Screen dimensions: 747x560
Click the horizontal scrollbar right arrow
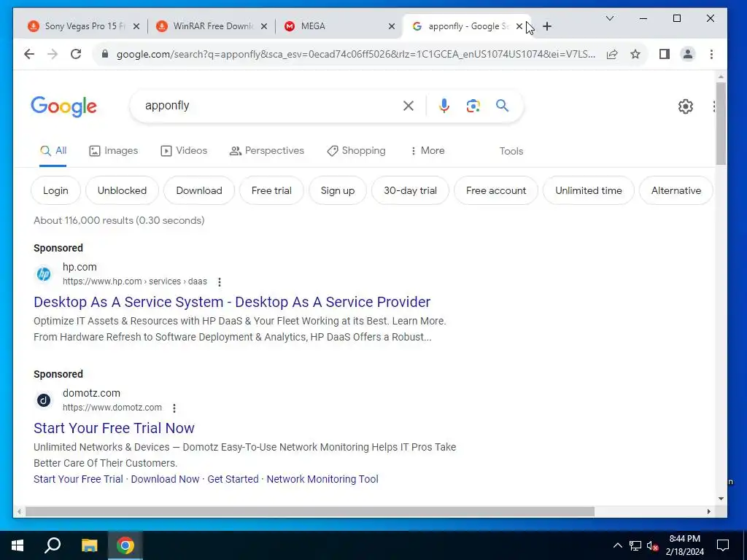[708, 511]
